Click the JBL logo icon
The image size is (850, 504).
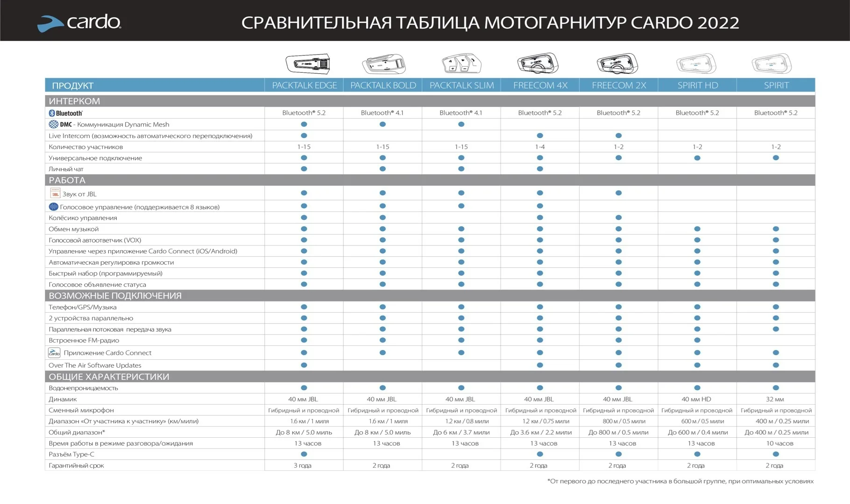point(55,193)
